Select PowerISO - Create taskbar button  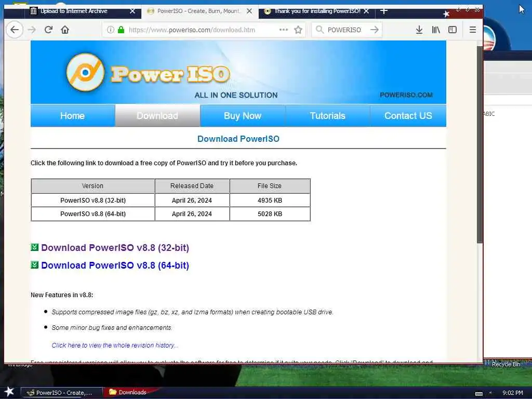pos(62,393)
